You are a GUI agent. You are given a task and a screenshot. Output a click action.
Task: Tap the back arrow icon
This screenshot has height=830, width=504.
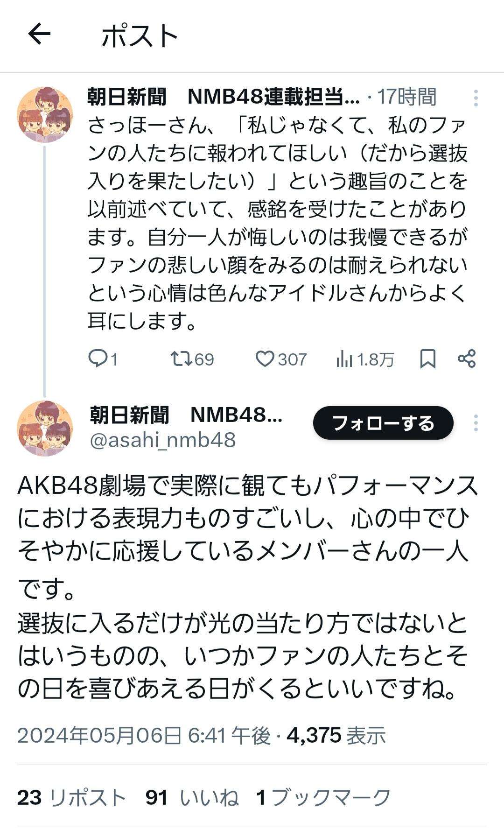tap(39, 35)
